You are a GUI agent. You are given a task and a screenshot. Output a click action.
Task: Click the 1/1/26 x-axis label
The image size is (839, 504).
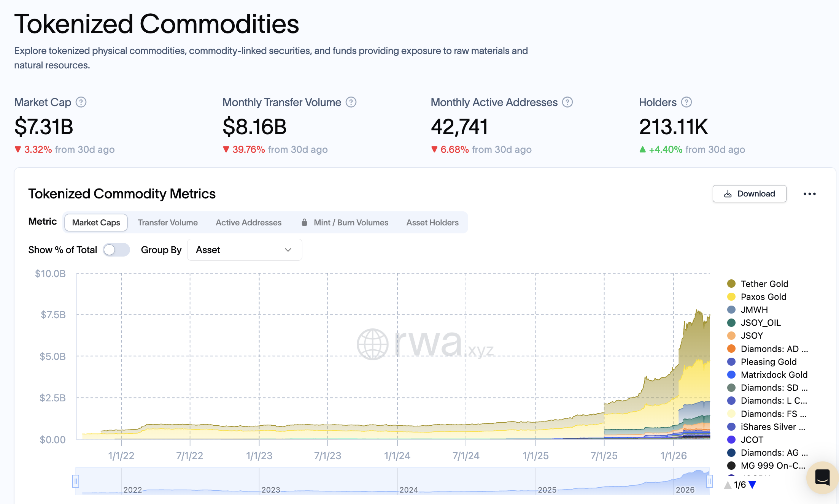point(674,456)
